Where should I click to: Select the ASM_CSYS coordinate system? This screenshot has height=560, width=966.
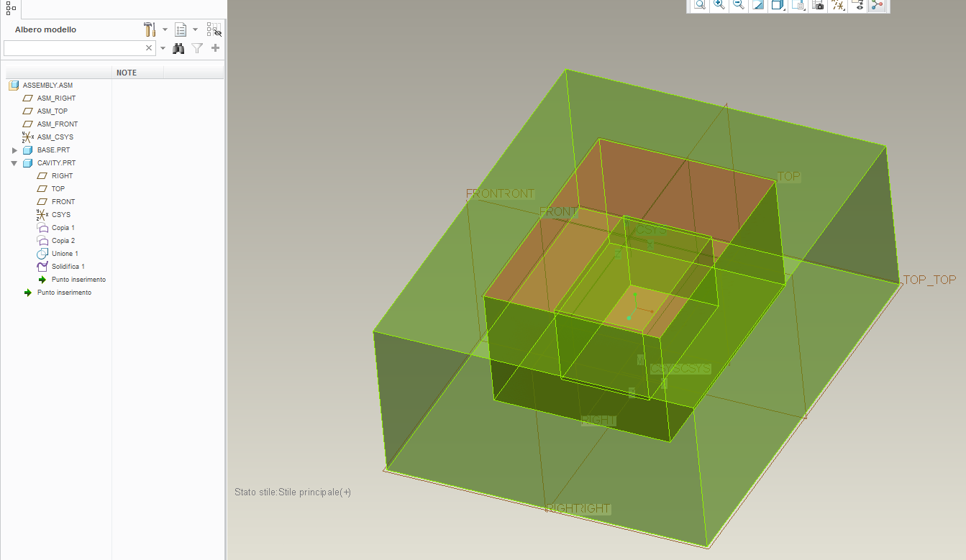pyautogui.click(x=55, y=137)
